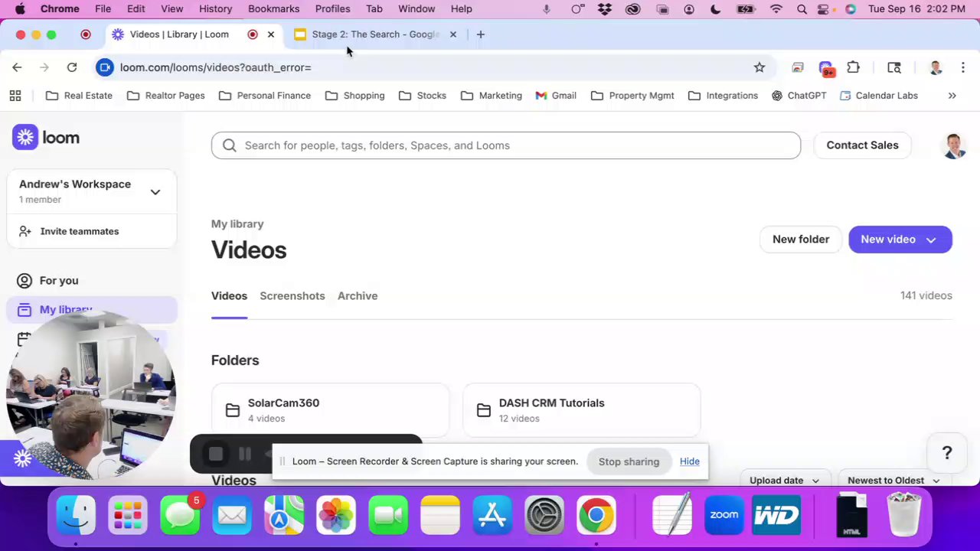Close the Stage 2 tab
Screen dimensions: 980x551
[452, 34]
